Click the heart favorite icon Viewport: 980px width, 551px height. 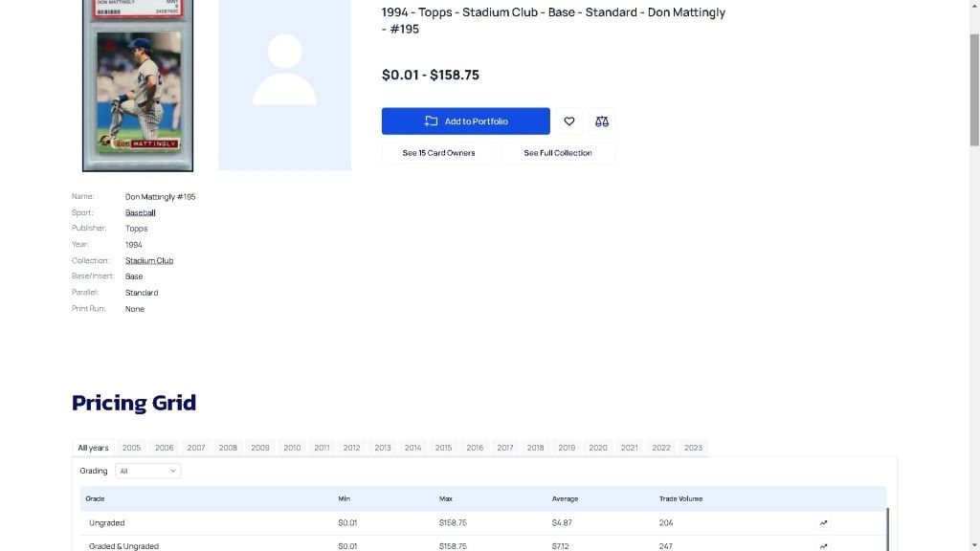569,121
